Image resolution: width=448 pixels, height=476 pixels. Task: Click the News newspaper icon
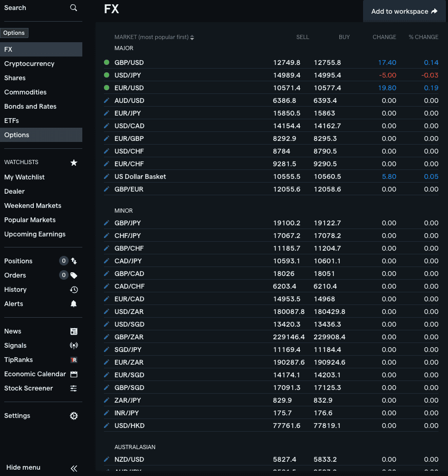(x=74, y=331)
